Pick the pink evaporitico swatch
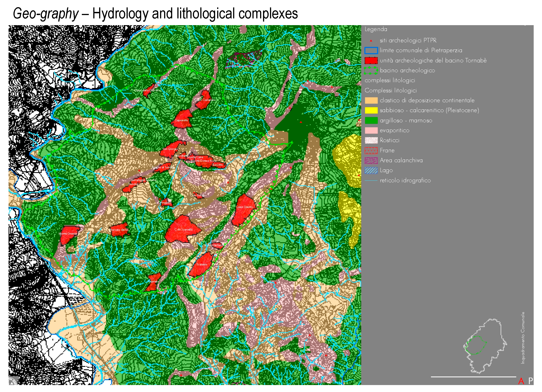Viewport: 542px width, 392px height. tap(371, 131)
